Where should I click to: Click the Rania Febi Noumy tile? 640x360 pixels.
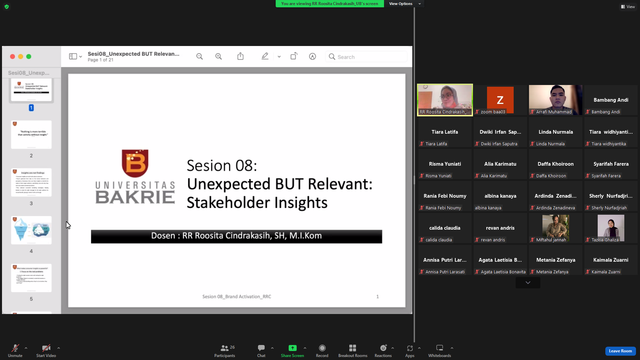click(x=445, y=196)
